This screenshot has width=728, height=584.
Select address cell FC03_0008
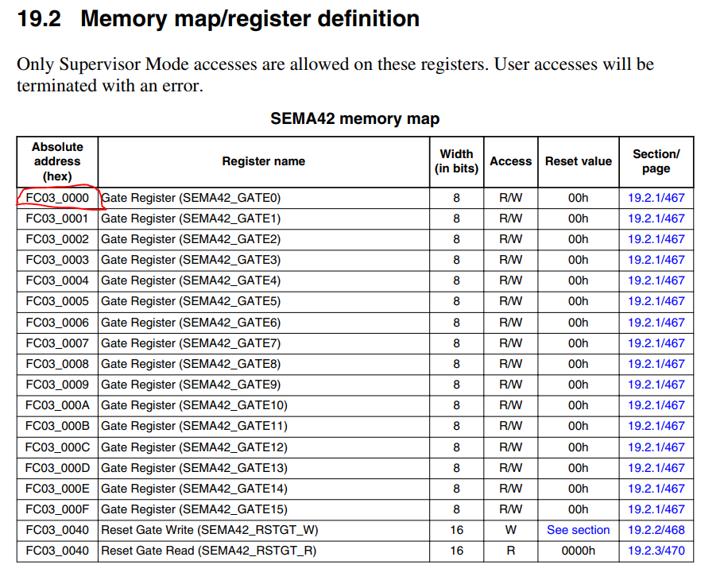pyautogui.click(x=57, y=364)
